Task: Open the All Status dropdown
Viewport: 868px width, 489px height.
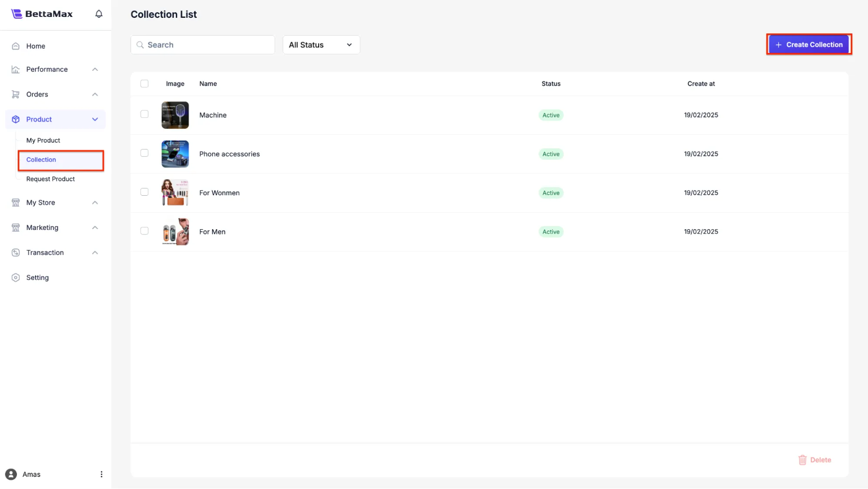Action: coord(321,45)
